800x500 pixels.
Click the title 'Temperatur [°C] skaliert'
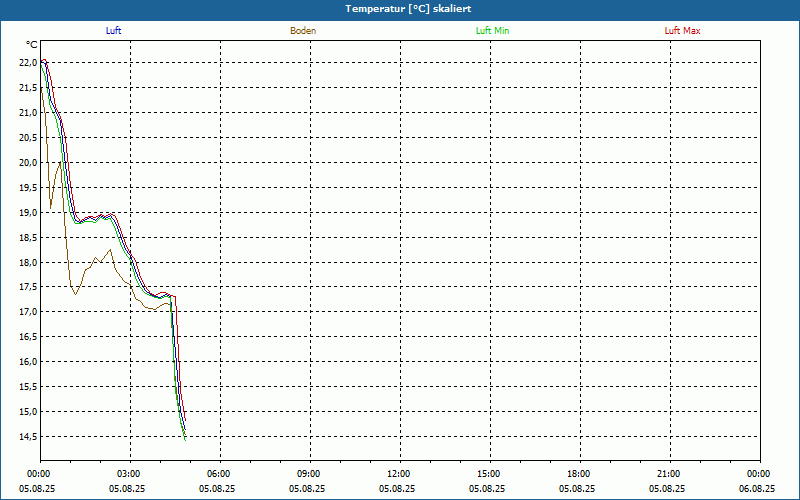point(408,9)
